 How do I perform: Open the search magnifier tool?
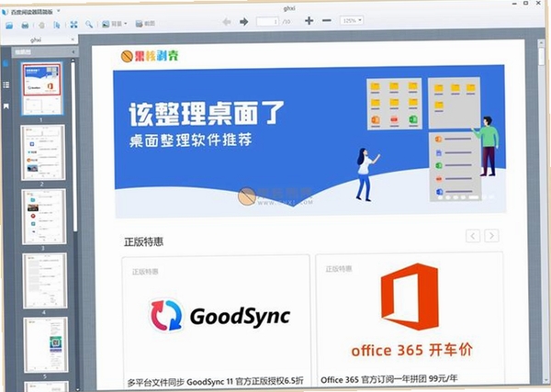coord(89,24)
